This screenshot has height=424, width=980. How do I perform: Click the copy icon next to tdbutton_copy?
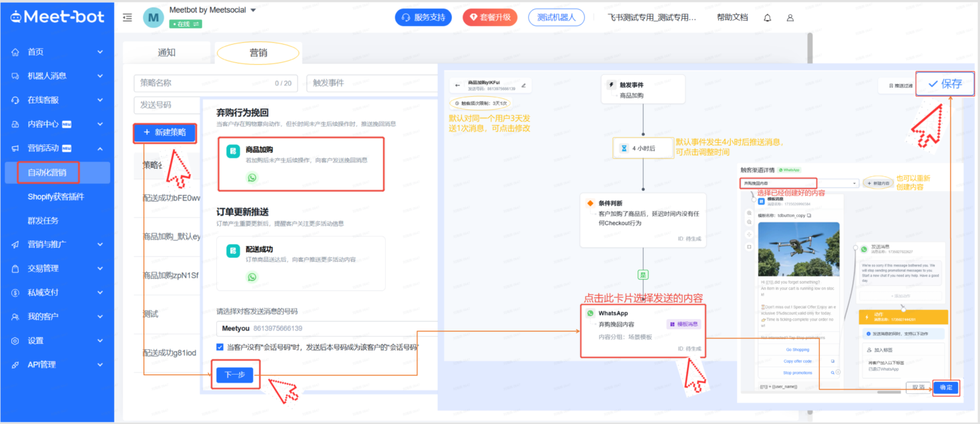click(808, 216)
